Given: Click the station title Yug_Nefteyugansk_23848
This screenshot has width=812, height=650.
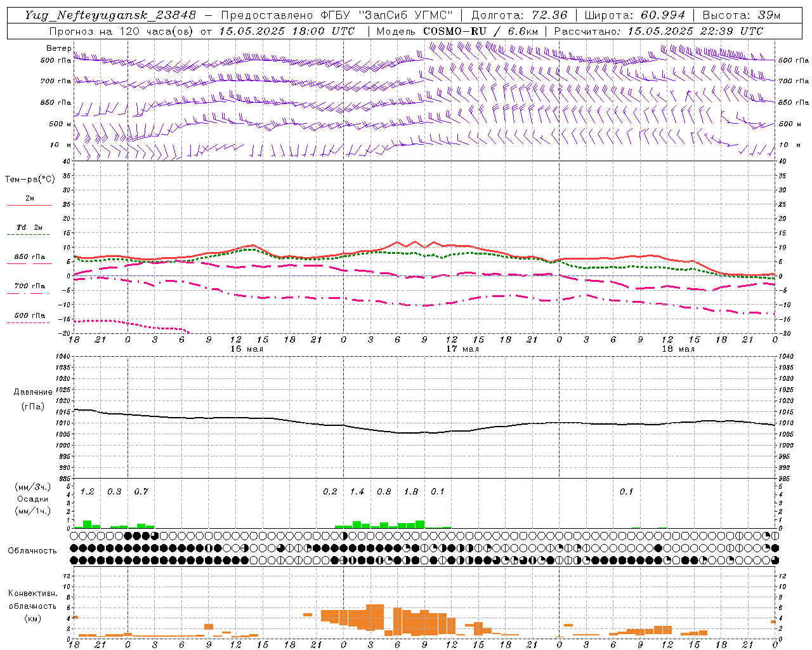Looking at the screenshot, I should (110, 15).
